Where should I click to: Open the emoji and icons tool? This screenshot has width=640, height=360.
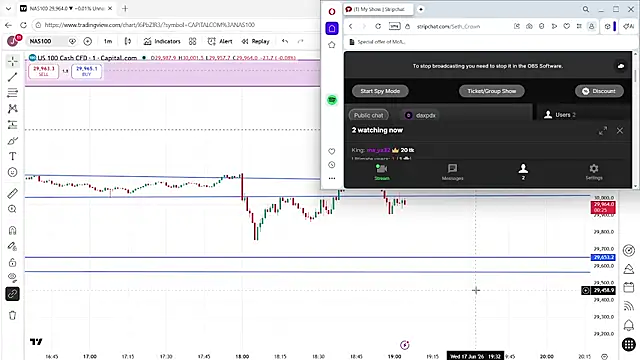point(13,172)
